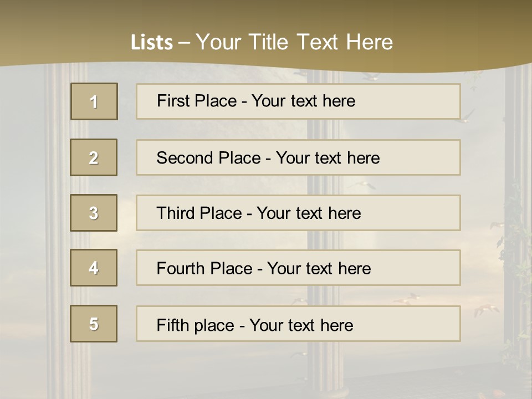This screenshot has height=399, width=532.
Task: Click the number 5 box
Action: pos(94,324)
